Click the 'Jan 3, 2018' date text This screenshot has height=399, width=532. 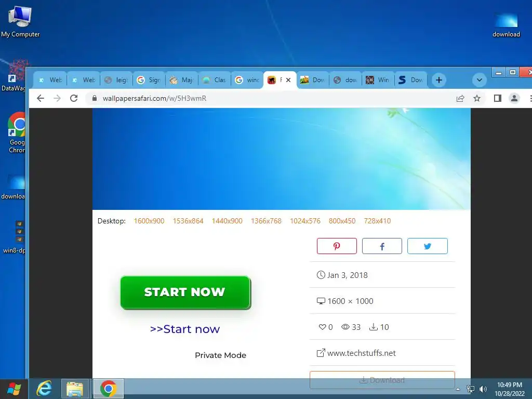[x=347, y=275]
